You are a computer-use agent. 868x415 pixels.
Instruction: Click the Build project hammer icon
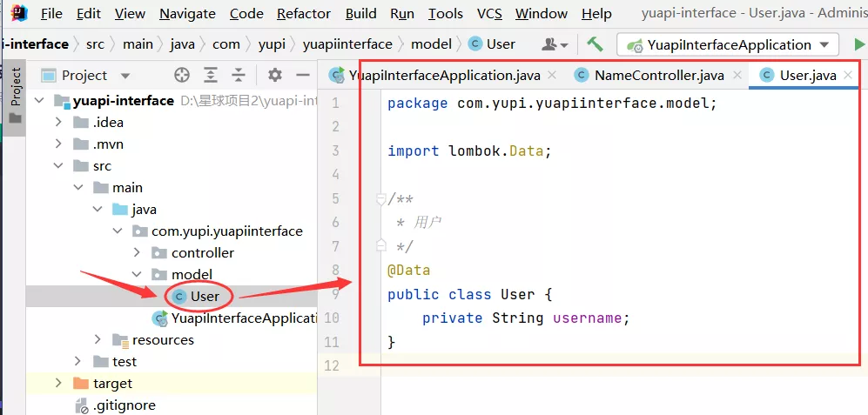595,44
